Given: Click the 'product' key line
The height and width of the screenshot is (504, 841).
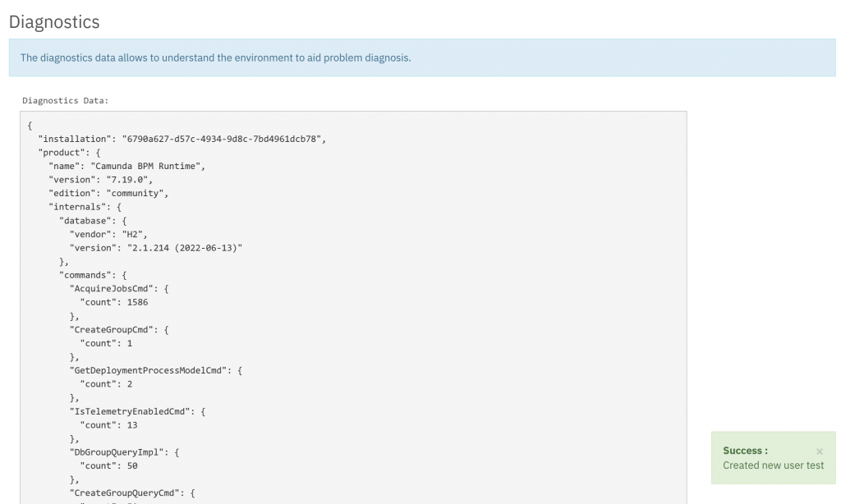Looking at the screenshot, I should (69, 153).
